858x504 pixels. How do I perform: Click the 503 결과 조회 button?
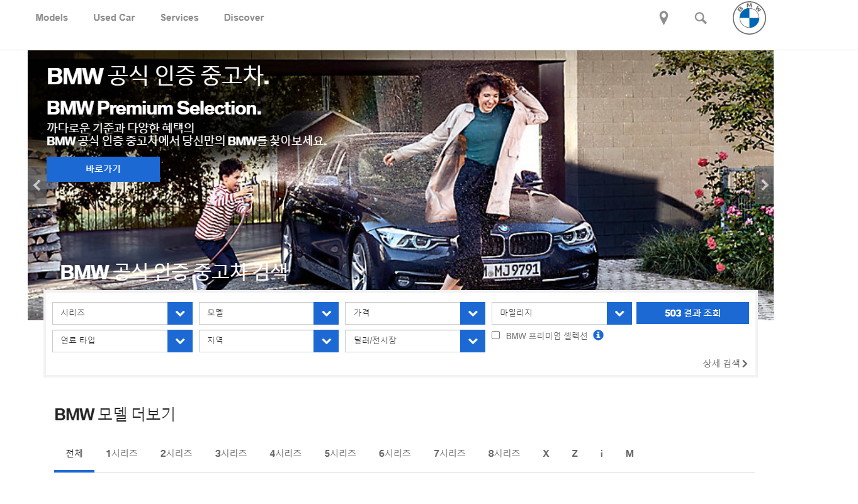[692, 313]
